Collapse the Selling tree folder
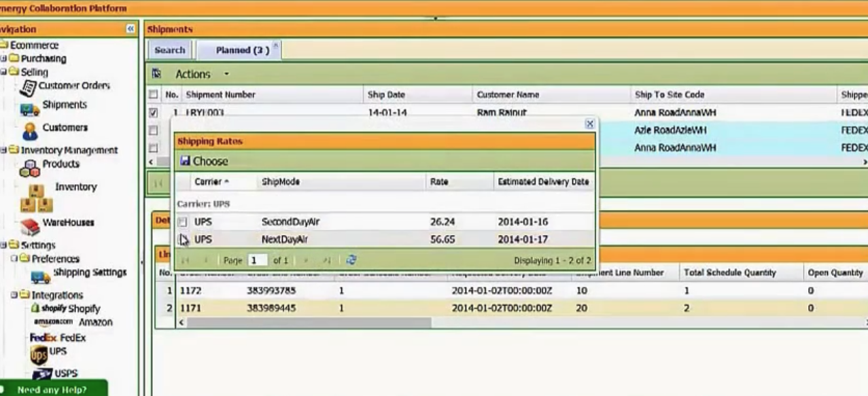This screenshot has width=868, height=396. click(x=3, y=71)
